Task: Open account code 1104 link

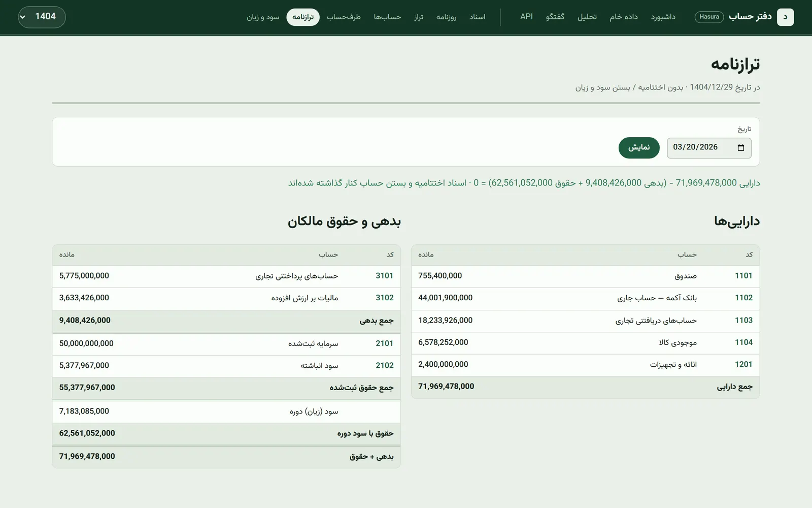Action: tap(743, 342)
